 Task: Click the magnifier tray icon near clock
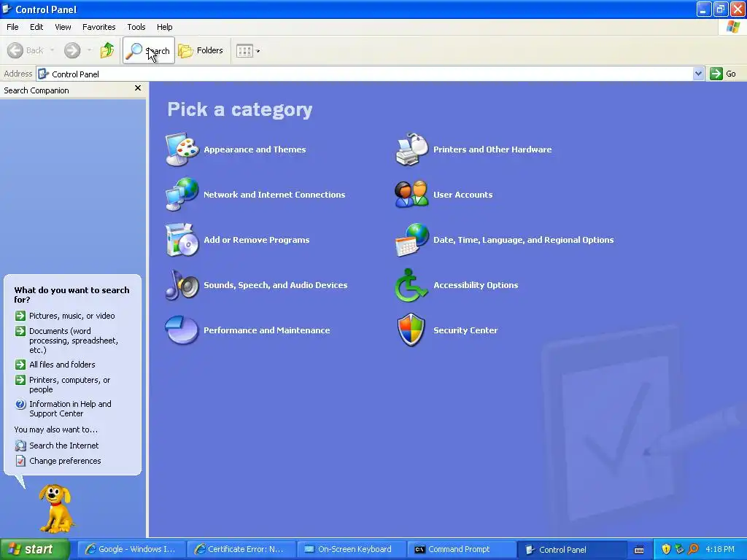tap(694, 550)
